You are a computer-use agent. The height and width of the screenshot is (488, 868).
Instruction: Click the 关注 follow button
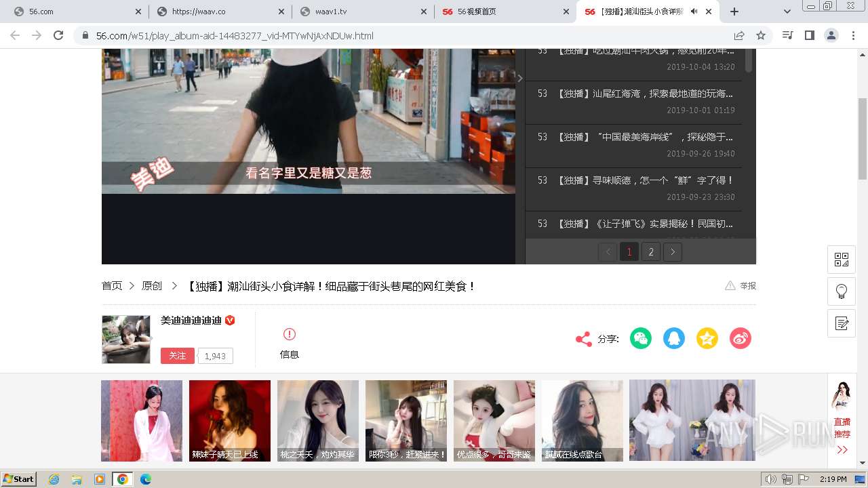[x=178, y=356]
